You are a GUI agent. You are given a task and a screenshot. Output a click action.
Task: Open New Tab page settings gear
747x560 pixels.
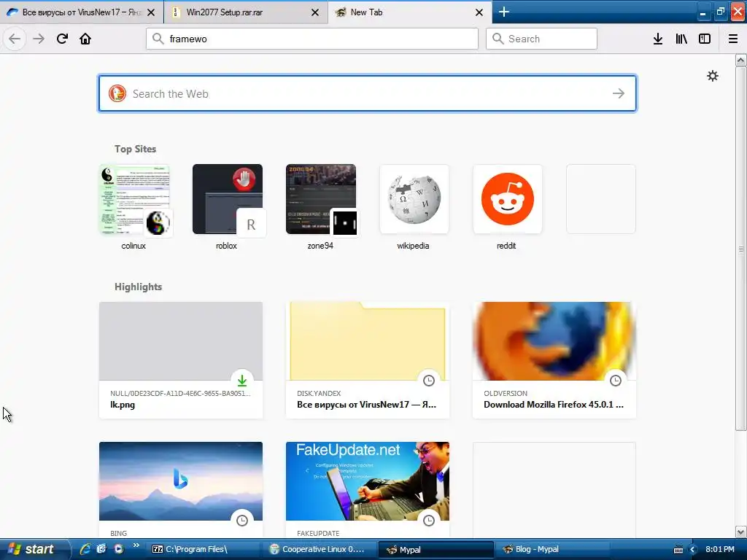tap(712, 76)
